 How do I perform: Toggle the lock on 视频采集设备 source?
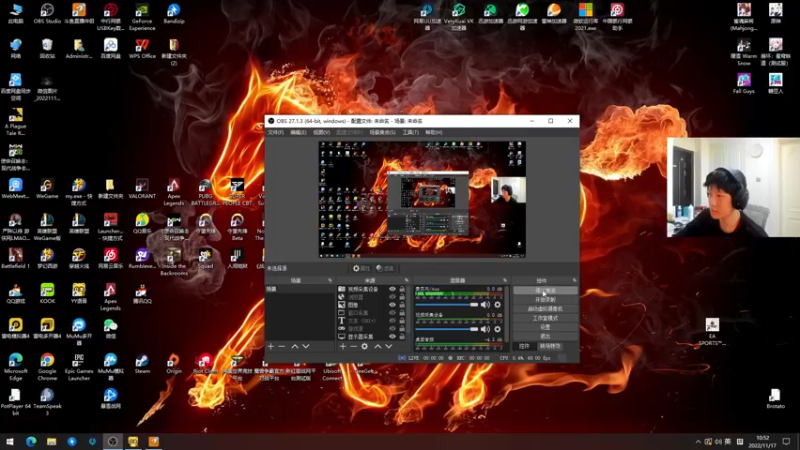tap(402, 289)
